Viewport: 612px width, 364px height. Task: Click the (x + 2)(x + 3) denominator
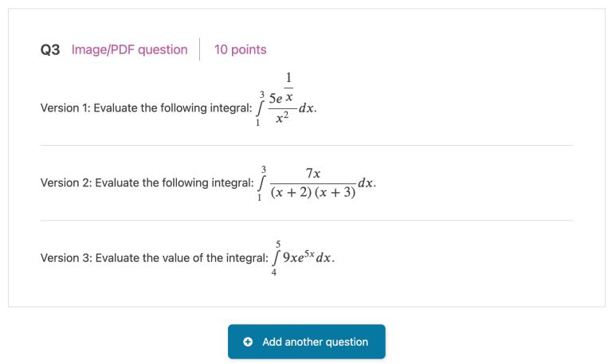tap(312, 193)
